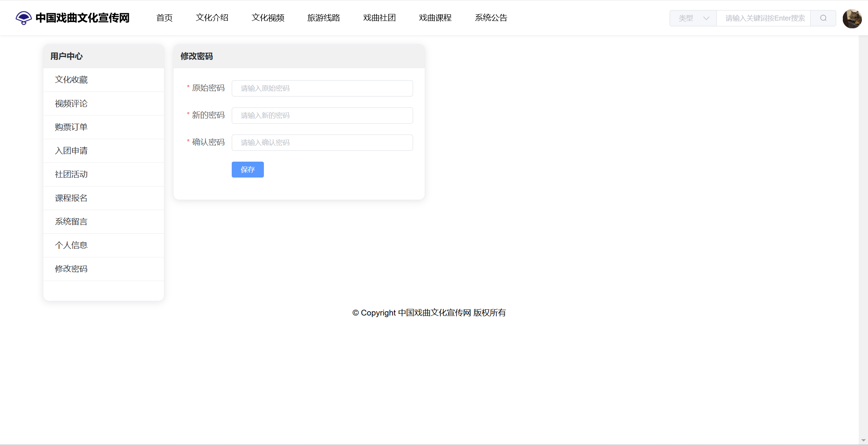Focus the 原始密码 input field

(x=322, y=88)
